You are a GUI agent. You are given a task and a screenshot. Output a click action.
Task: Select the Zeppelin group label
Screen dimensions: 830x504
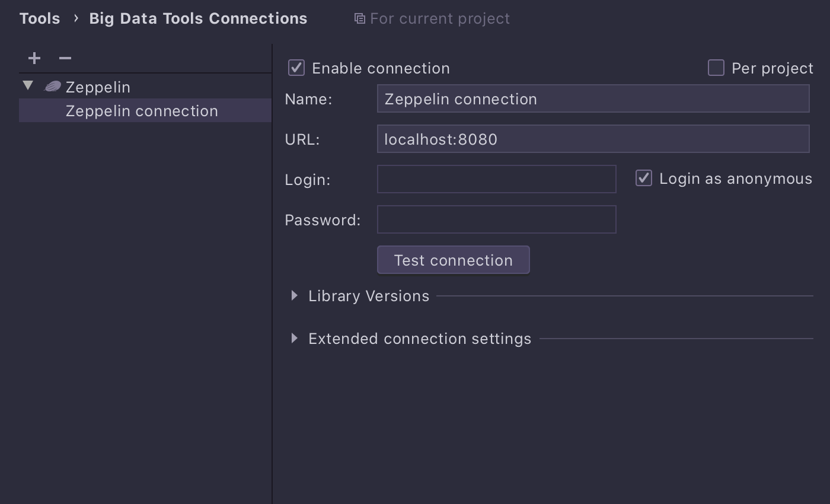98,87
